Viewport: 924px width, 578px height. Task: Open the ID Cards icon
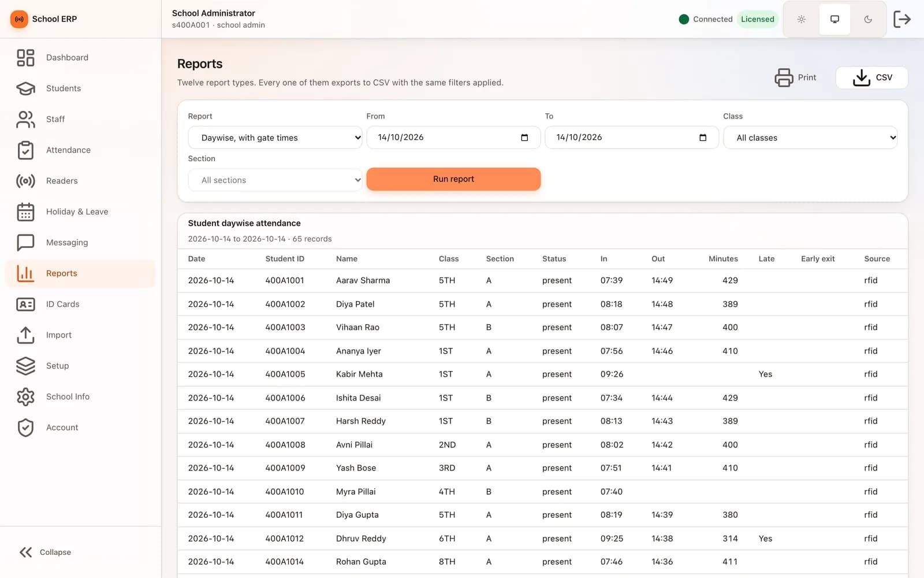click(x=25, y=304)
